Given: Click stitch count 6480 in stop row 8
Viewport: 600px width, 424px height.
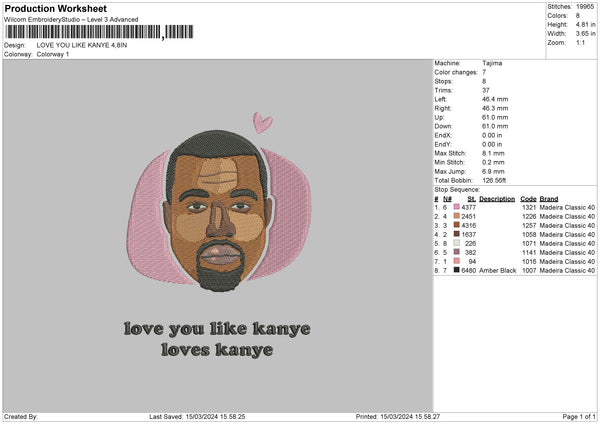Looking at the screenshot, I should tap(469, 270).
